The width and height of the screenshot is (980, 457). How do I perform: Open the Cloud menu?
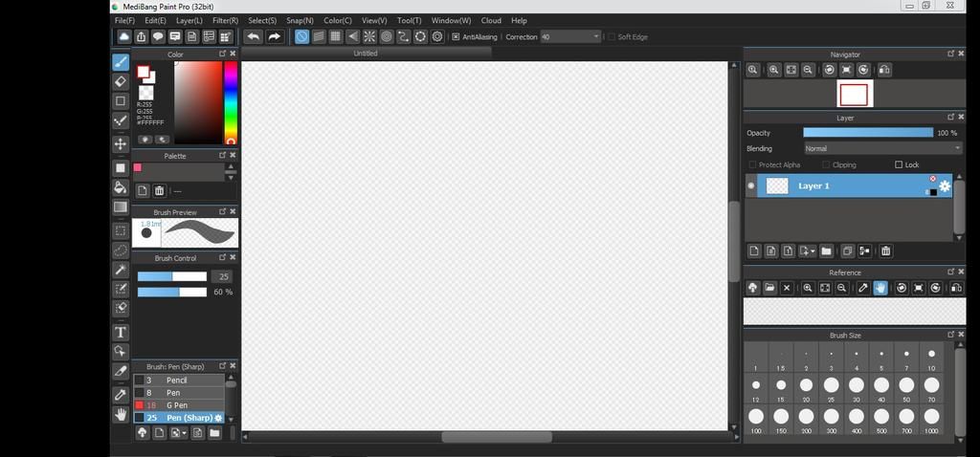pos(491,21)
